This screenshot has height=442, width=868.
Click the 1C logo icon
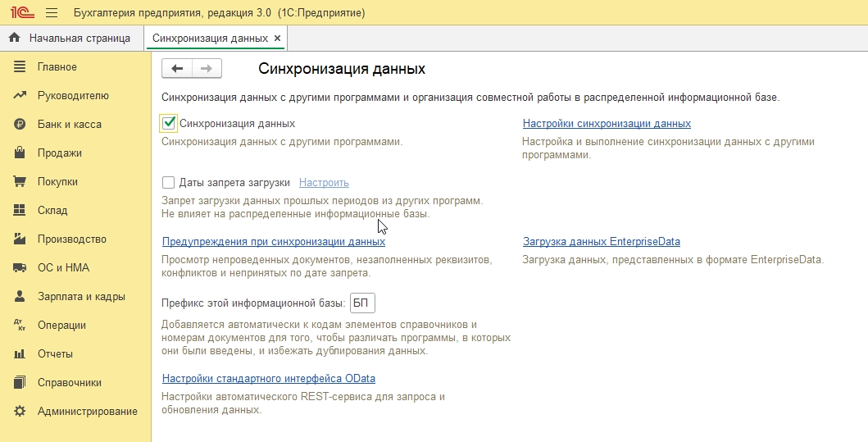(21, 13)
